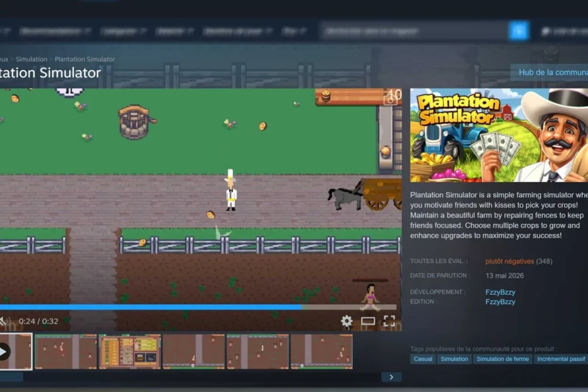The height and width of the screenshot is (392, 588).
Task: Select the trailer thumbnail with play icon
Action: 16,352
